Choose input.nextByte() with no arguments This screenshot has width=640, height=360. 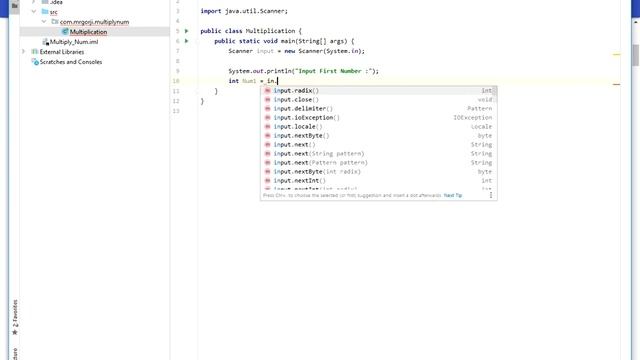click(378, 136)
